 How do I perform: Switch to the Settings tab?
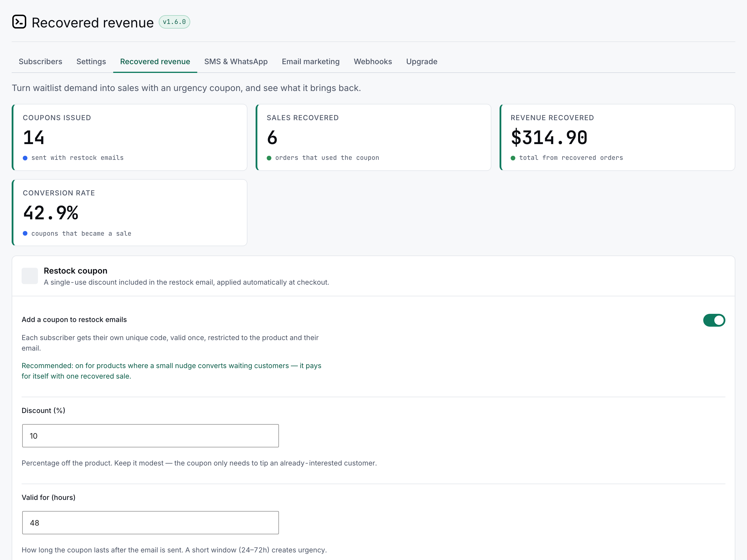click(x=91, y=62)
